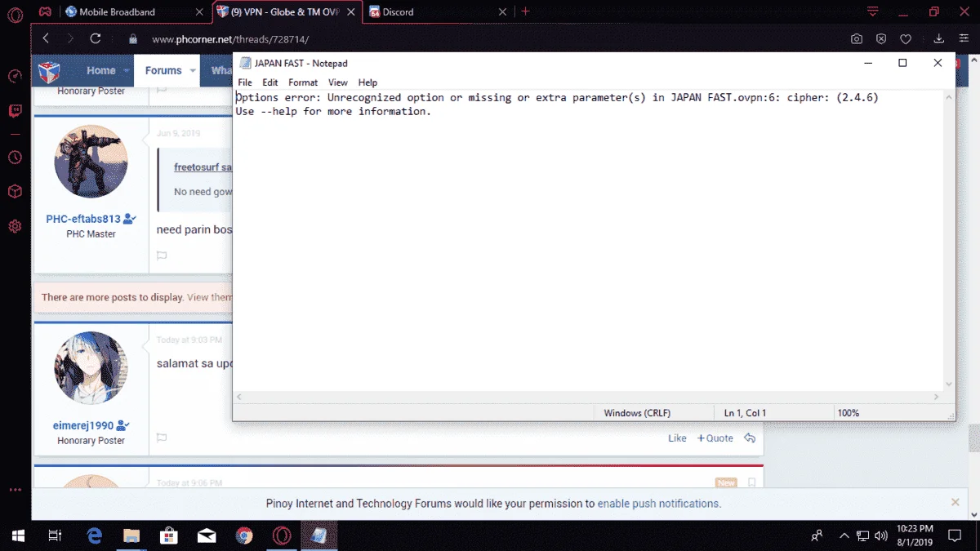Launch Microsoft Edge from taskbar
Viewport: 980px width, 551px height.
point(95,535)
